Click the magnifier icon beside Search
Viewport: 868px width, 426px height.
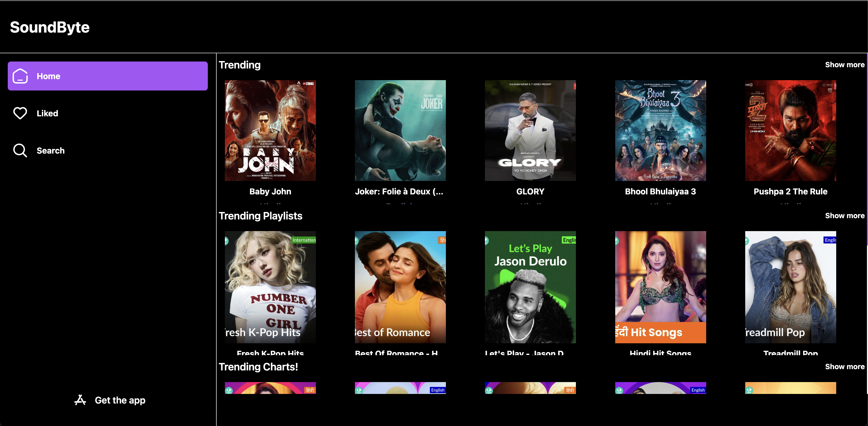click(20, 150)
